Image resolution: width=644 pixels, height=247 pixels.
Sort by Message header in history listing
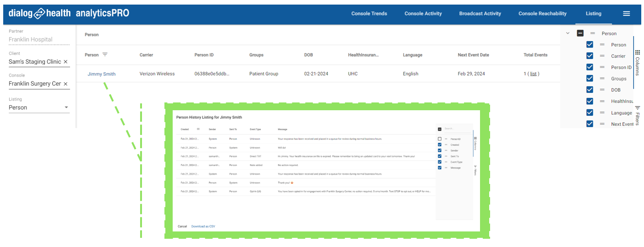(x=283, y=129)
